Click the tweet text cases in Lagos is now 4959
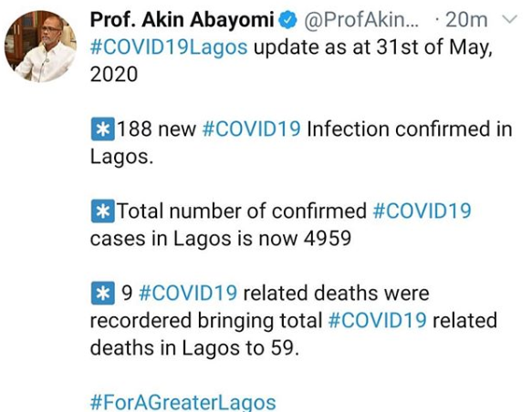 [221, 239]
